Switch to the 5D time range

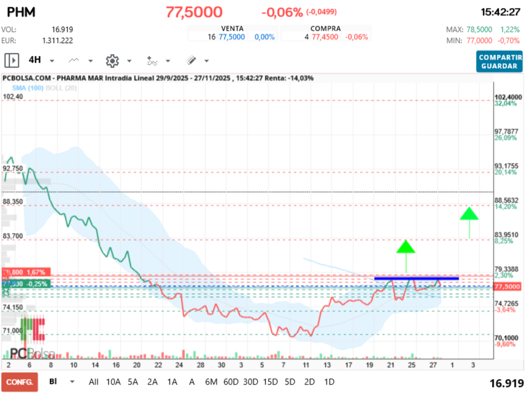pyautogui.click(x=290, y=381)
